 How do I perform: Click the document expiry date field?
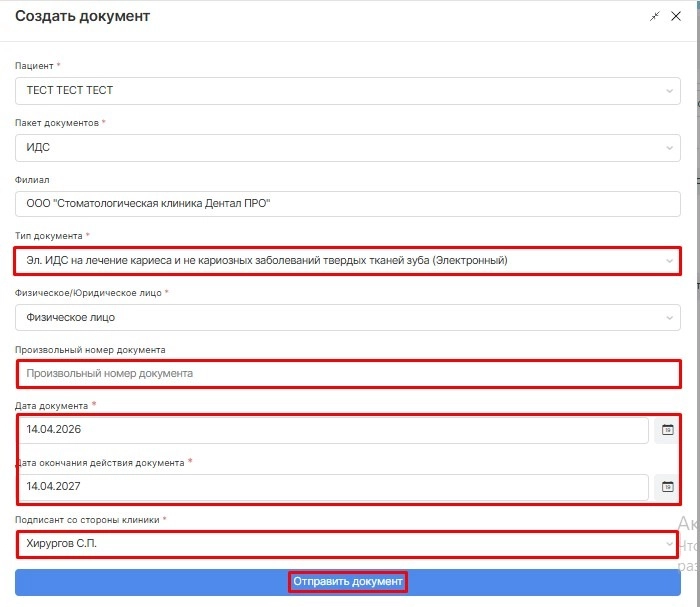tap(332, 487)
